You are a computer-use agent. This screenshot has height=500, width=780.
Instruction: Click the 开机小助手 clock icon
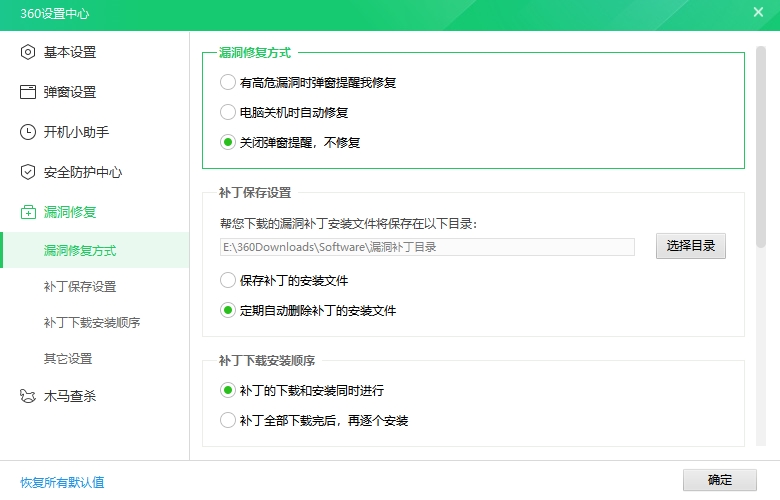[x=28, y=132]
